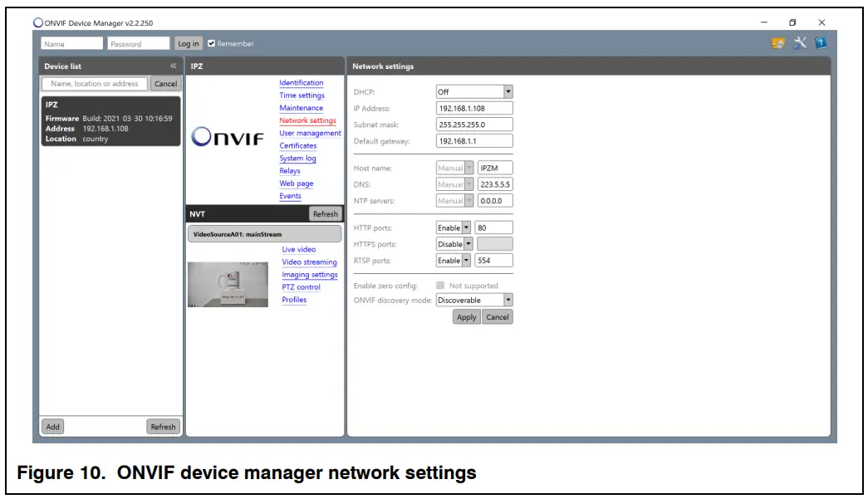
Task: Collapse the Device list panel chevron
Action: click(x=174, y=66)
